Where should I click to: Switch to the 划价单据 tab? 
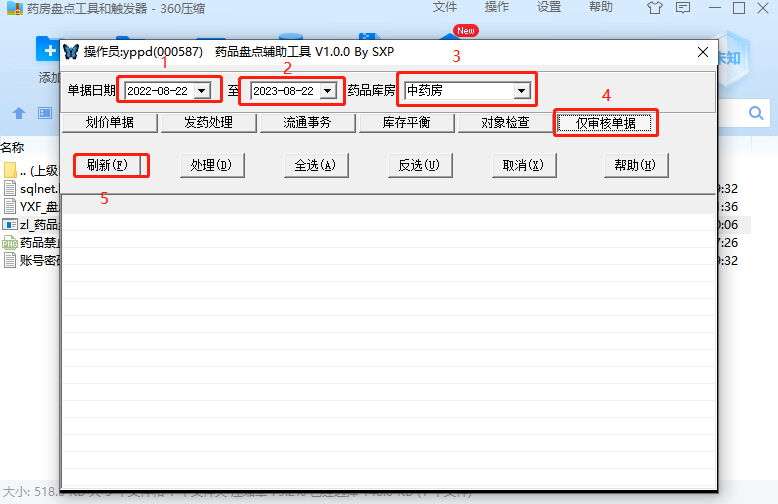pyautogui.click(x=110, y=123)
